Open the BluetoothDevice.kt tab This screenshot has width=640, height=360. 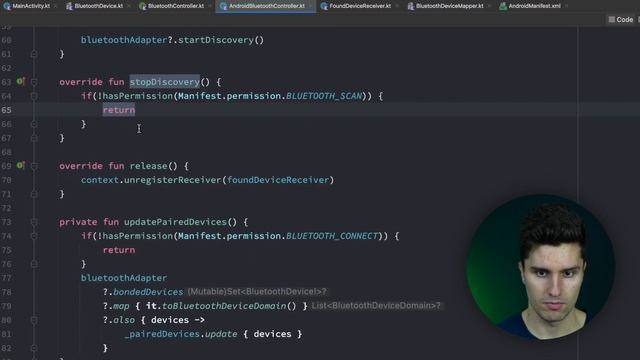click(x=98, y=6)
